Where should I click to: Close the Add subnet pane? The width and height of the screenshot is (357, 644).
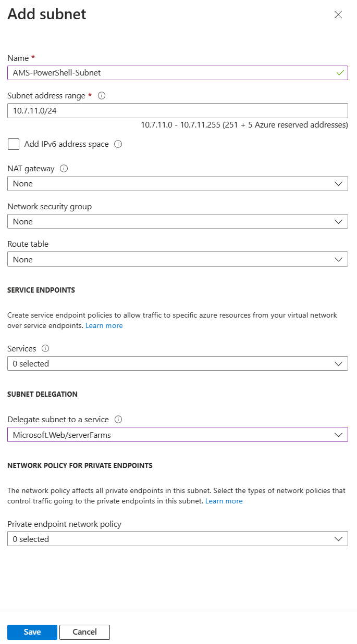tap(338, 15)
